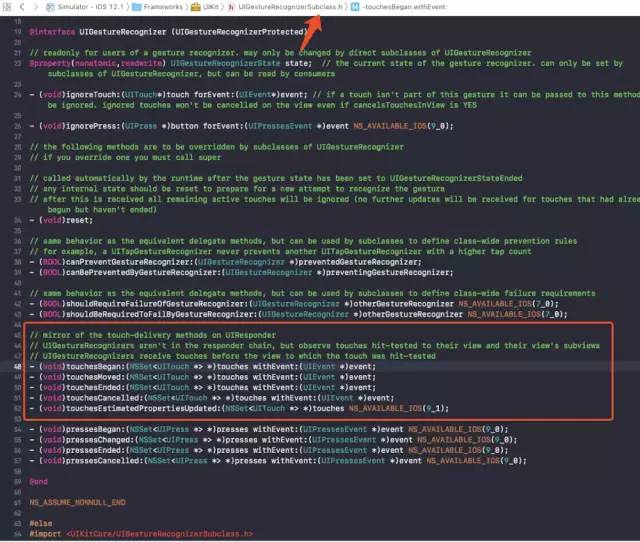Open 'Simulator - iOS 12.1' breadcrumb
The width and height of the screenshot is (640, 542).
tap(90, 7)
